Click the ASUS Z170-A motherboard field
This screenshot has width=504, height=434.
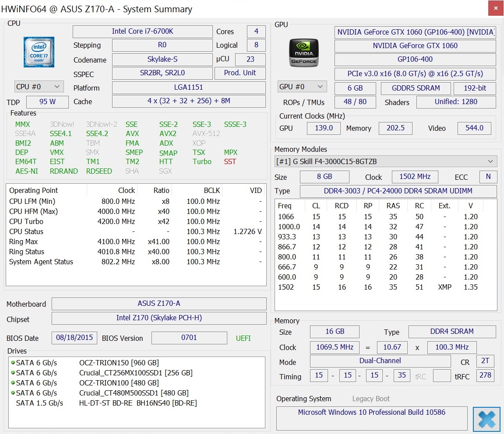point(159,304)
